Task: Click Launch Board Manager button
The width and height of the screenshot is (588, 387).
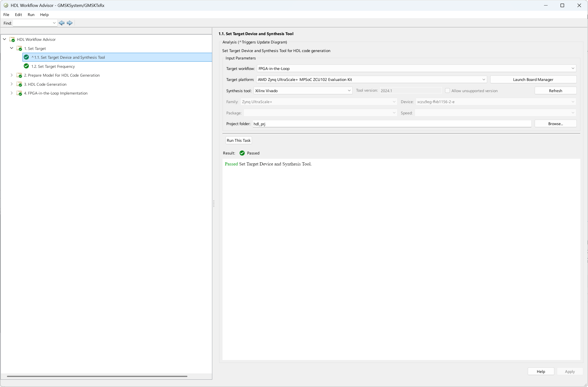Action: [x=533, y=80]
